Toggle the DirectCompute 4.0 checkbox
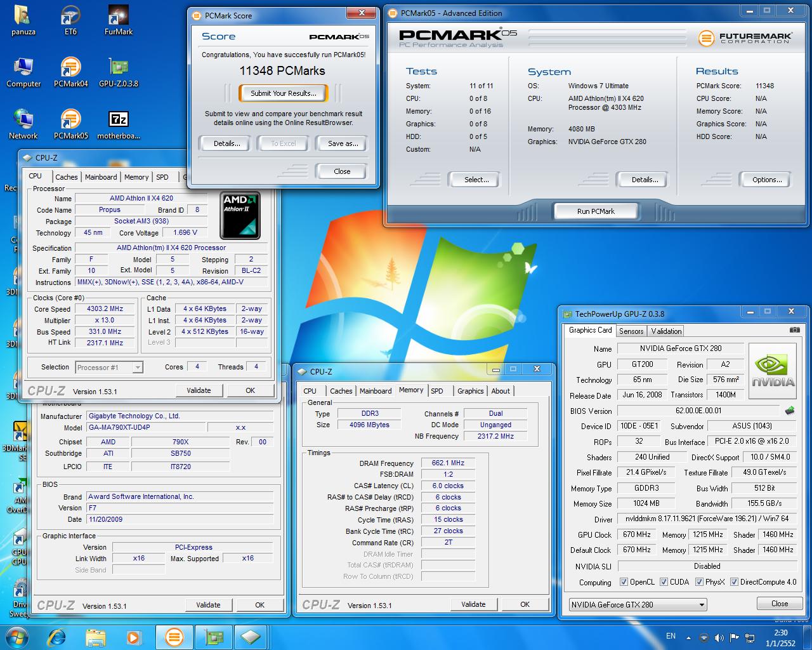This screenshot has height=650, width=812. tap(734, 582)
